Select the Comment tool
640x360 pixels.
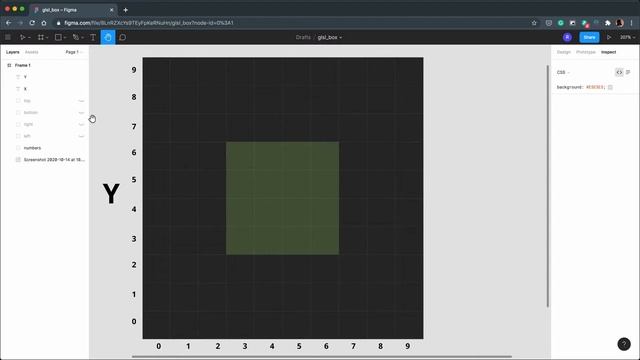(x=122, y=37)
